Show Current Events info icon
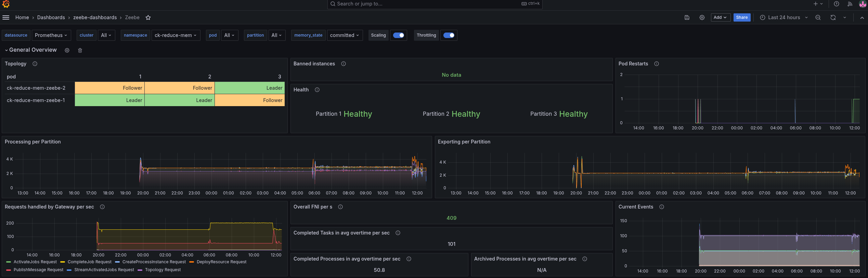Viewport: 868px width, 278px height. 661,207
